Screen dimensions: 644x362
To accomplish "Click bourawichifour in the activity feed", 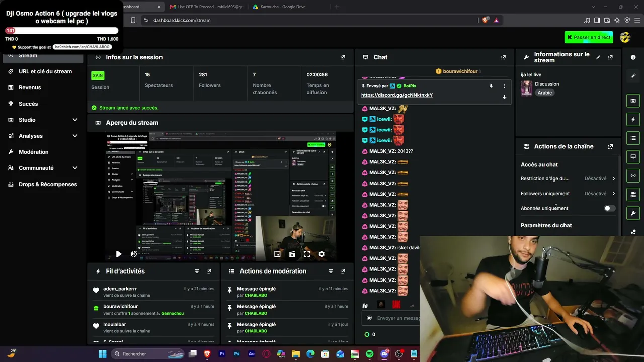I will [x=121, y=307].
